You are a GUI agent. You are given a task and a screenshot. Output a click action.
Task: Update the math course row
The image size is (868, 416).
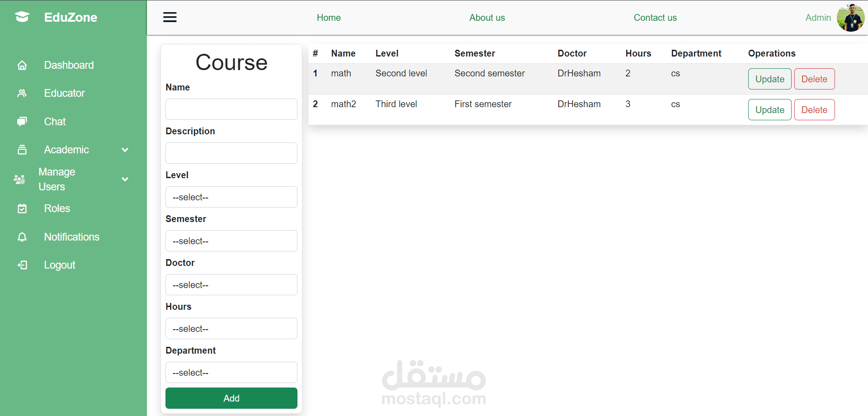point(770,79)
